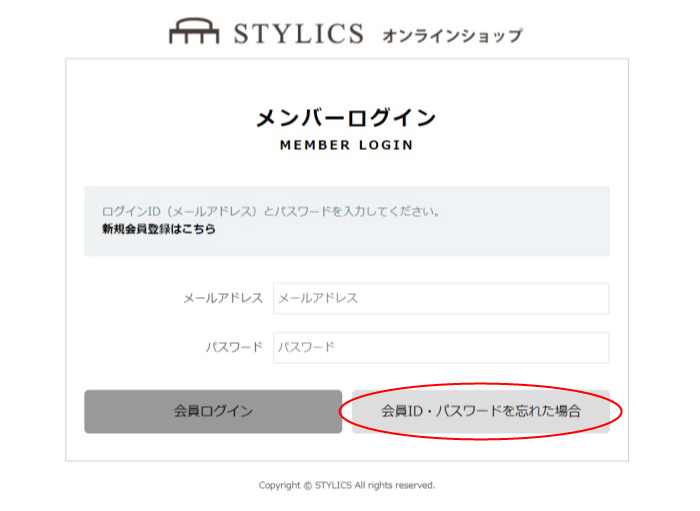Click 会員ID・パスワードを忘れた場合 button
The image size is (700, 511).
481,411
